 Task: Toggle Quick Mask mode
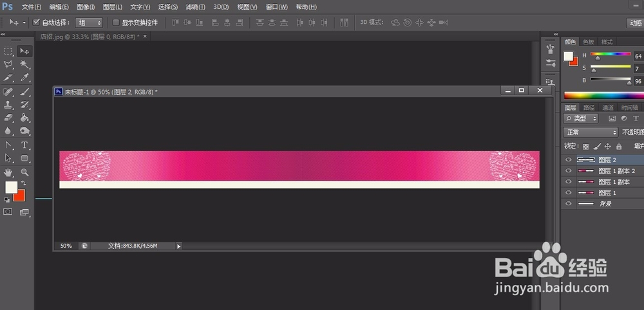click(x=8, y=212)
